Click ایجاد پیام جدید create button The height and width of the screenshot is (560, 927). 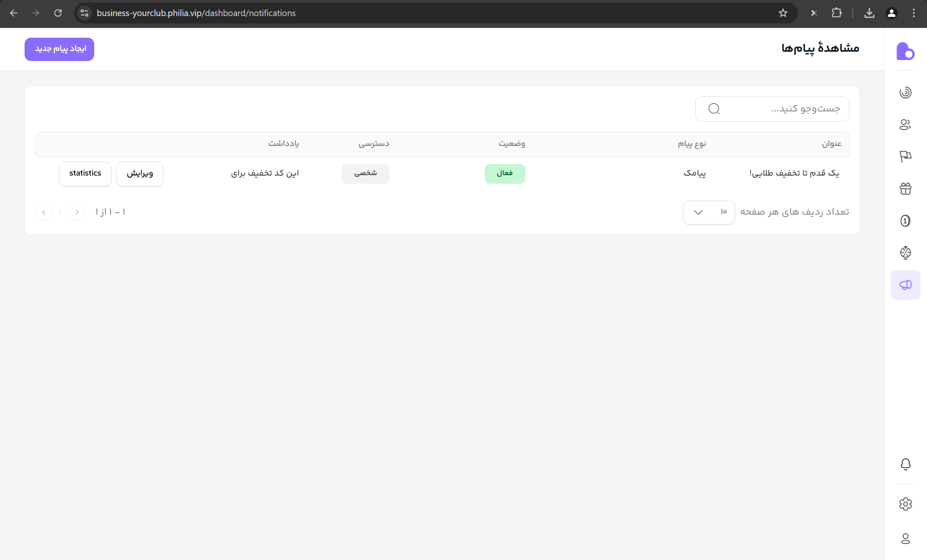[60, 49]
